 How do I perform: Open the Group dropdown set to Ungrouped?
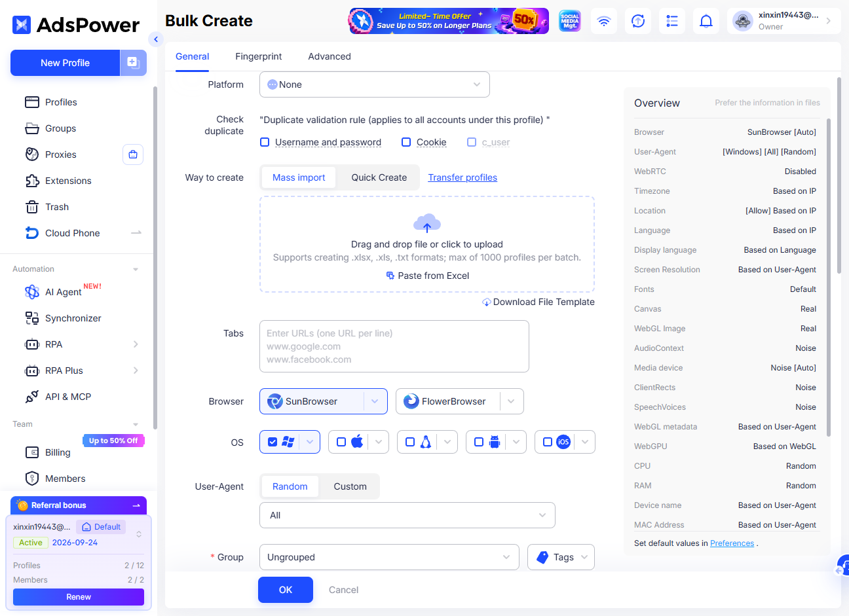389,557
